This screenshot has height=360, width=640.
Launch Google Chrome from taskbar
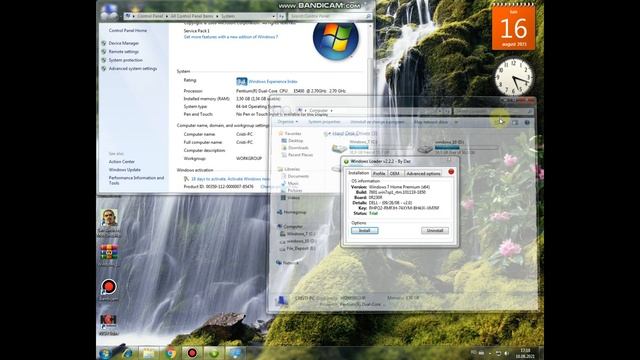click(170, 353)
